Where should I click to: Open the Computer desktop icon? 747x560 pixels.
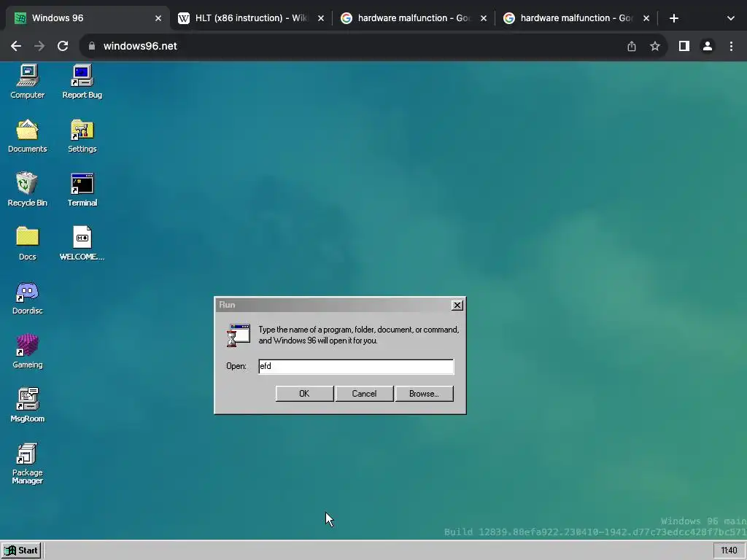pyautogui.click(x=27, y=81)
